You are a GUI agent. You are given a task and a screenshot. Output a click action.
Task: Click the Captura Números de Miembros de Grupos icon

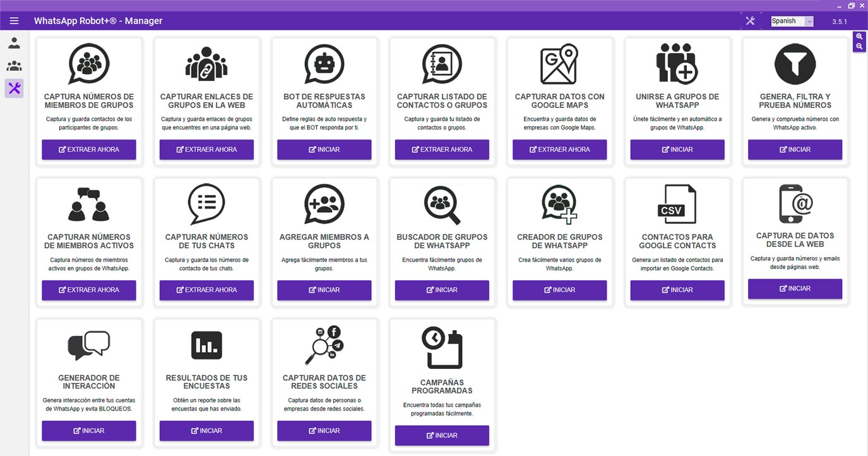[x=89, y=64]
